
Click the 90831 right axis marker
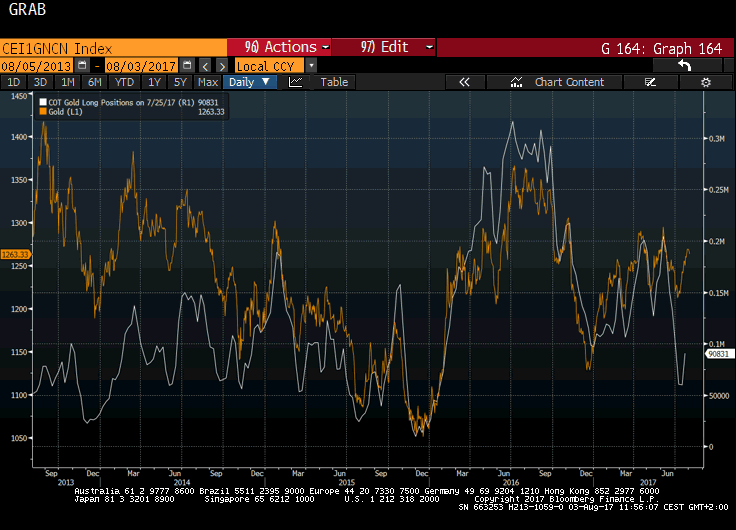(x=719, y=354)
